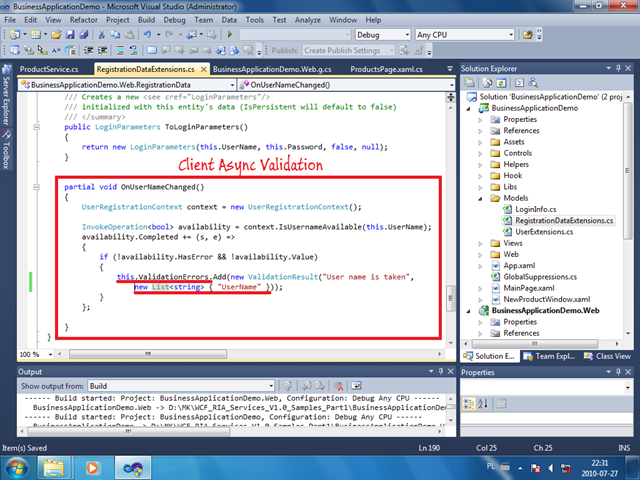The height and width of the screenshot is (480, 640).
Task: Select Alphabetical sort in Properties panel
Action: [x=483, y=404]
